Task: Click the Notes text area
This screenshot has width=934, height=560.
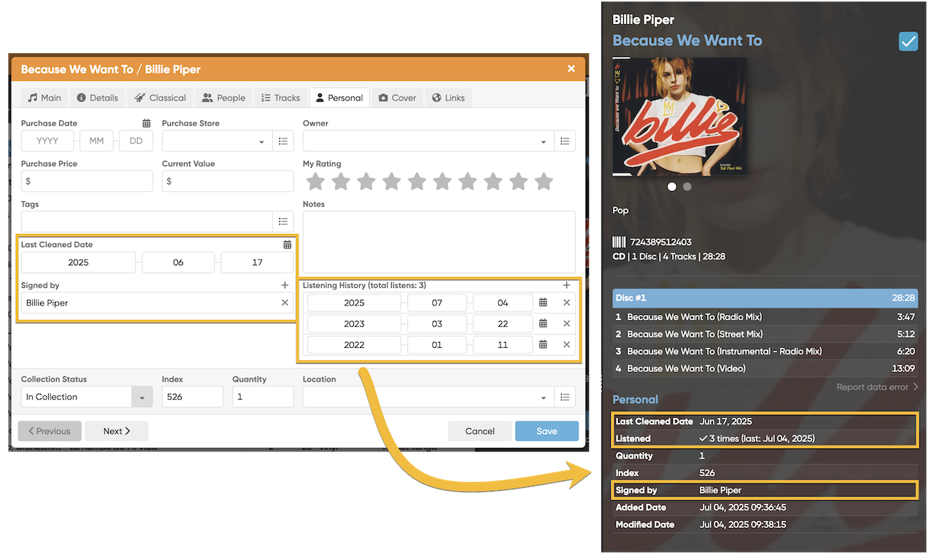Action: coord(439,242)
